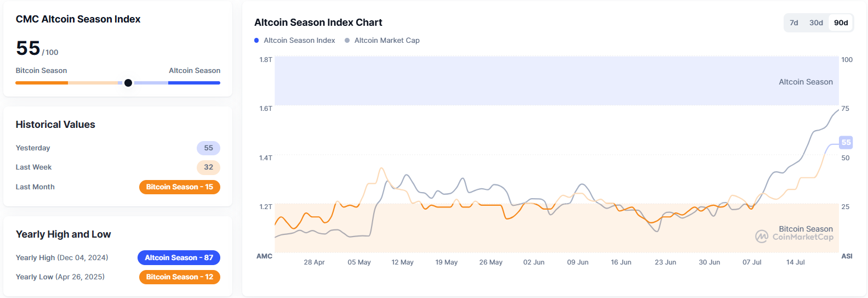
Task: Click the black slider knob on season gauge
Action: [128, 83]
